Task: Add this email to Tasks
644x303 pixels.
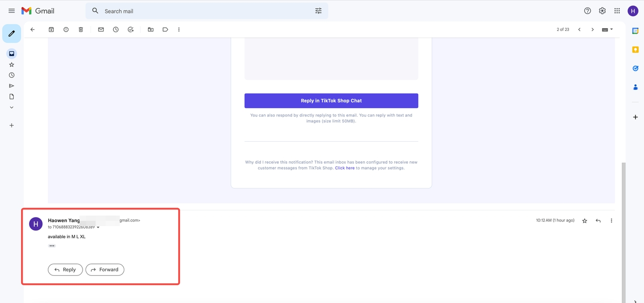Action: point(131,30)
